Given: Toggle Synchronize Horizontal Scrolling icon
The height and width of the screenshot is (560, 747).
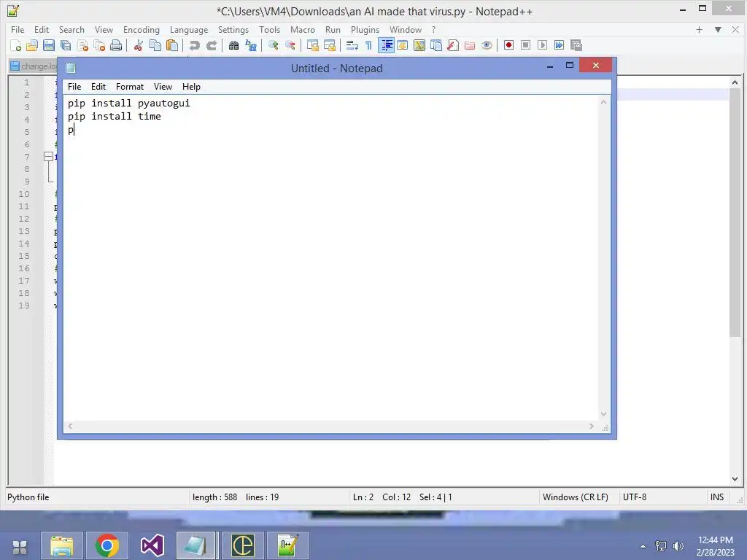Looking at the screenshot, I should pos(329,45).
